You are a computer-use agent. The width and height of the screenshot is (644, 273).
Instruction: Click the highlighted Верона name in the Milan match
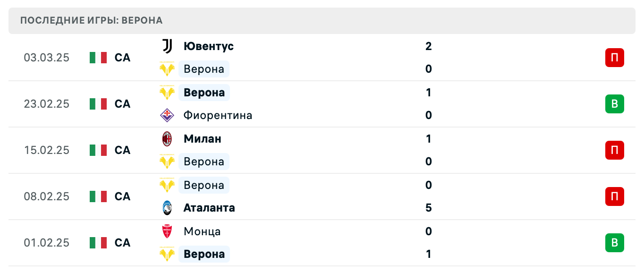tap(203, 162)
